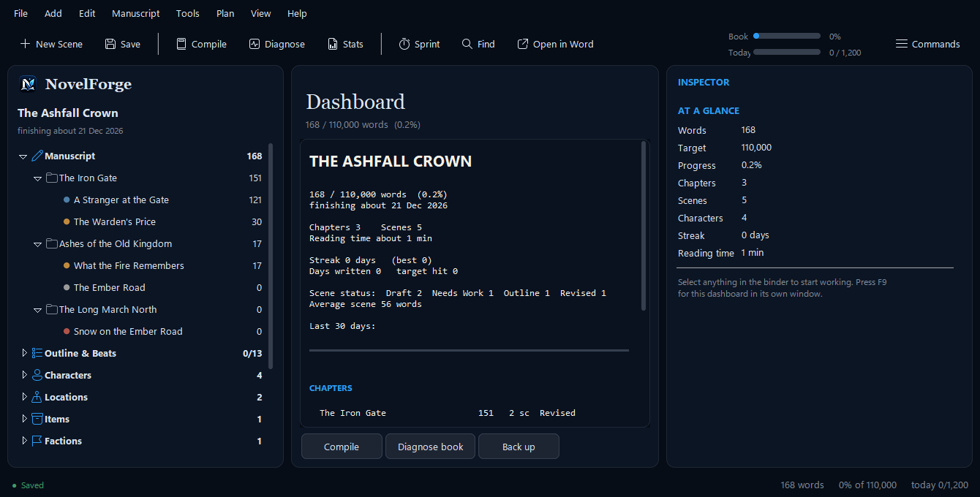
Task: Click grey status dot of The Ember Road
Action: [67, 287]
